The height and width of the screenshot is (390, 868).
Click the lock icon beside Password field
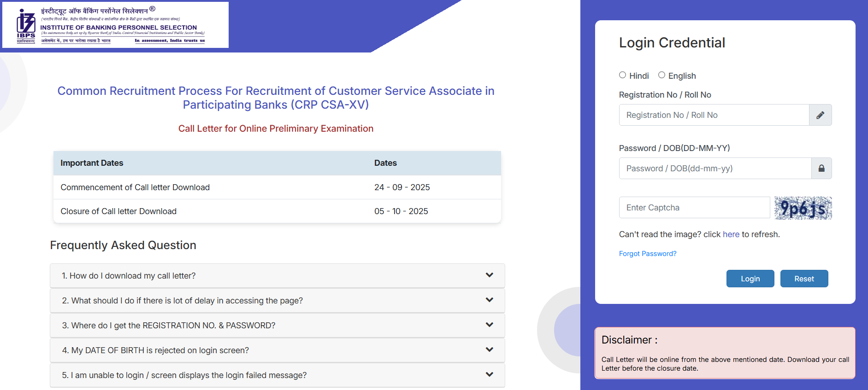[821, 169]
